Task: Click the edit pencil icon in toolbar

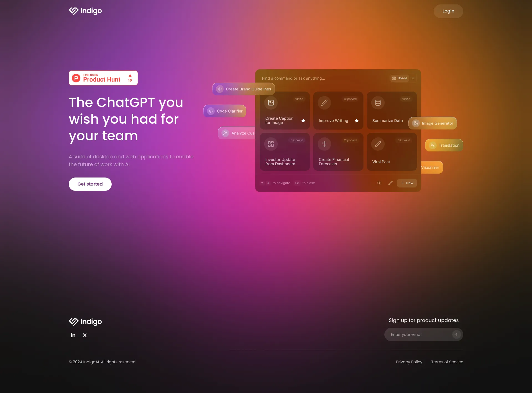Action: [x=390, y=183]
